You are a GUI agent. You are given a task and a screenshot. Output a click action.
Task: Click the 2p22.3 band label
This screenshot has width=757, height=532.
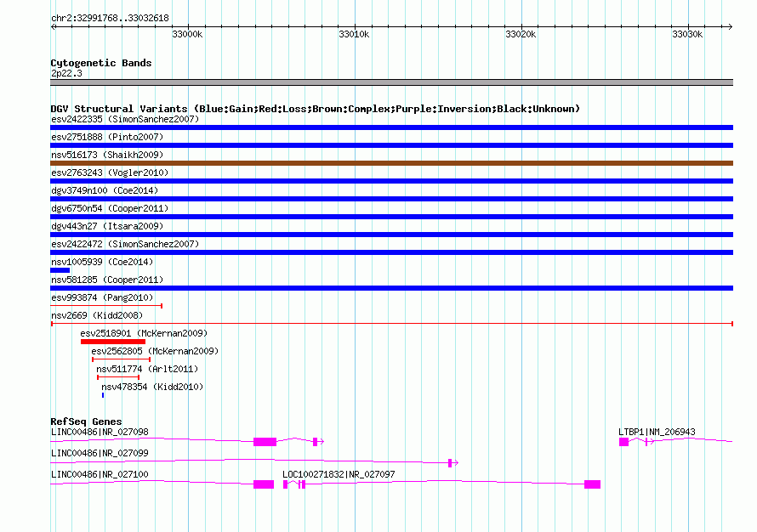tap(66, 73)
